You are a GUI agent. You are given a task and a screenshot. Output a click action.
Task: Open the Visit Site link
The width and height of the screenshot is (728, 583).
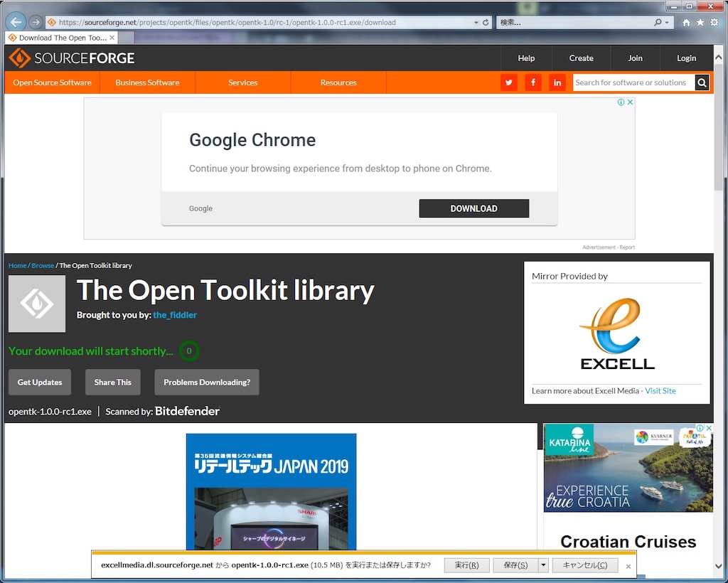660,391
